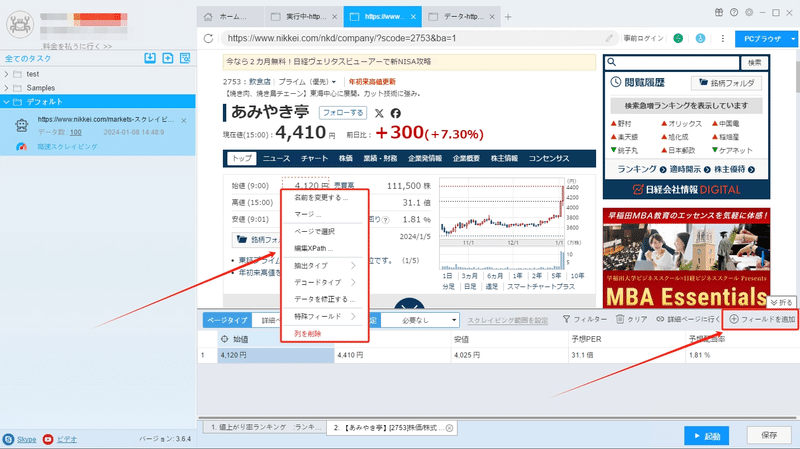Expand 特殊フィールド submenu

[x=353, y=316]
